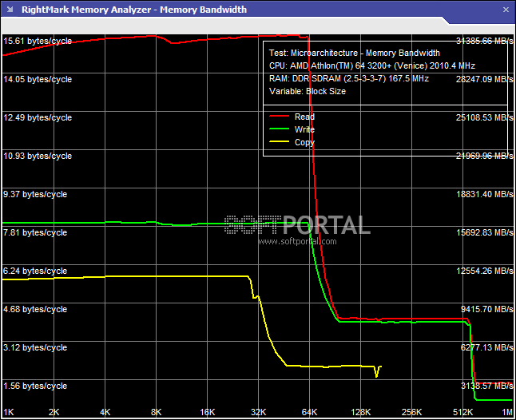Image resolution: width=516 pixels, height=420 pixels.
Task: Click the red Read legend line
Action: pyautogui.click(x=279, y=117)
